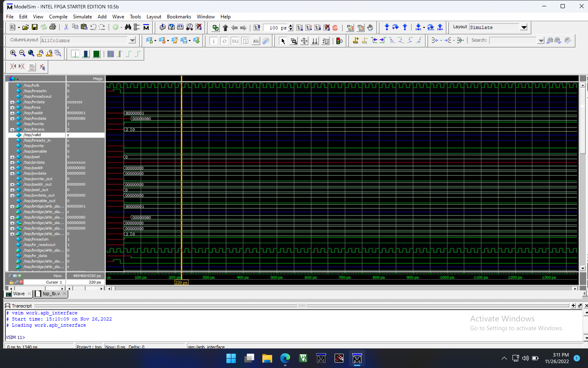This screenshot has height=368, width=588.
Task: Expand the /top/pwdata_out signal
Action: [x=12, y=195]
